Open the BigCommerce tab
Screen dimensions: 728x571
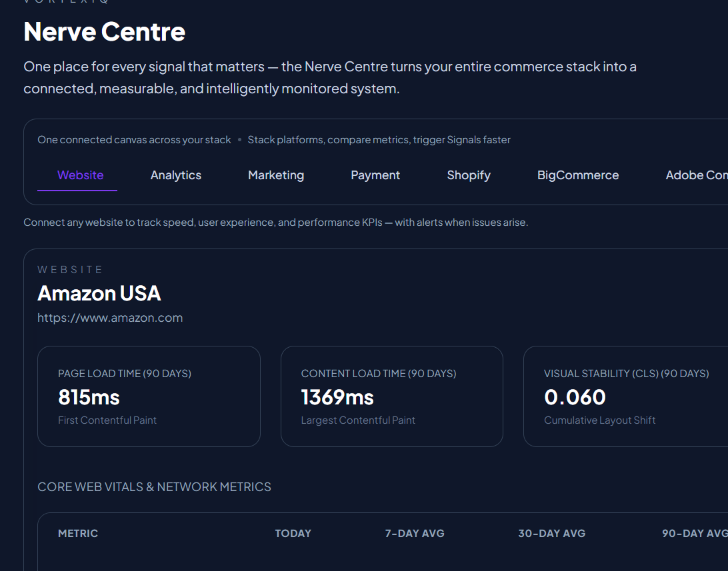click(x=577, y=175)
